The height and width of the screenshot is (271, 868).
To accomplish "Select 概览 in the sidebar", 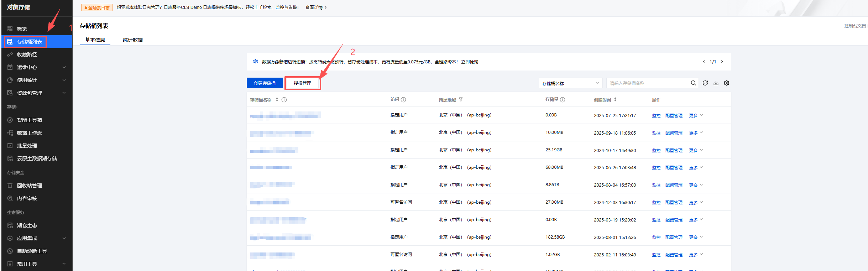I will point(22,29).
